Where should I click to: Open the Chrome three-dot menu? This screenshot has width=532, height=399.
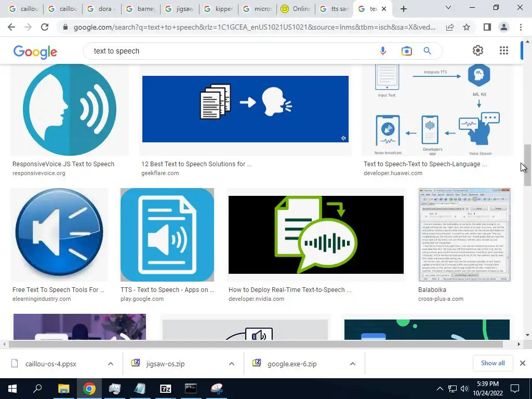pyautogui.click(x=521, y=27)
